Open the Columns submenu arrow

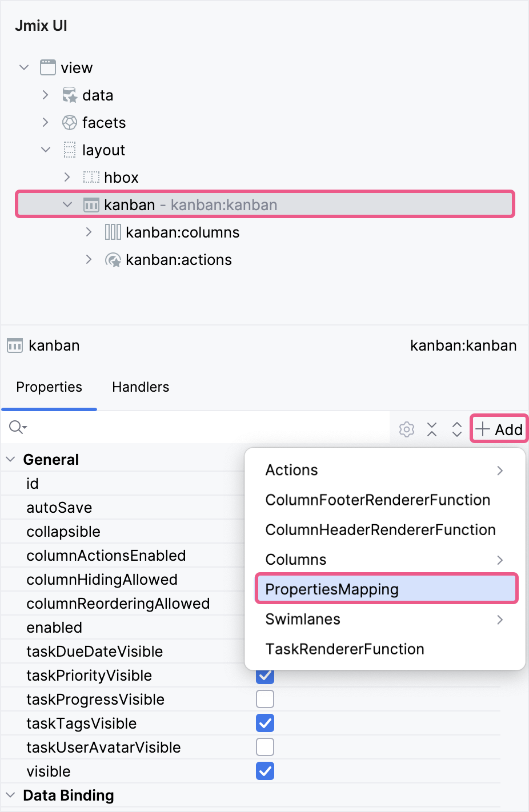500,560
